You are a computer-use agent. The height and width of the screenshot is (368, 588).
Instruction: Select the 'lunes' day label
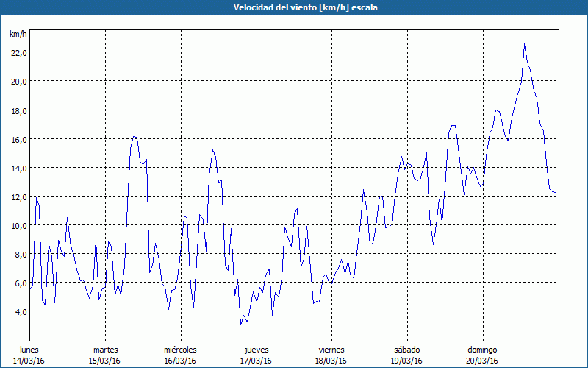pyautogui.click(x=29, y=350)
